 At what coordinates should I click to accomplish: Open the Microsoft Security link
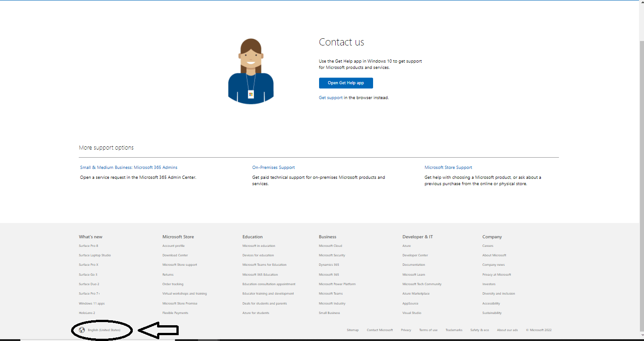[332, 255]
